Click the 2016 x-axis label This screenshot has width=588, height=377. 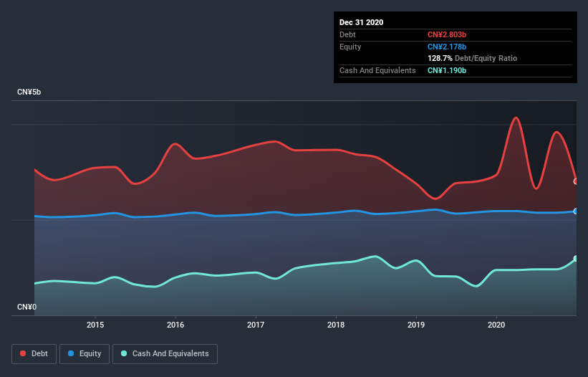pyautogui.click(x=175, y=325)
